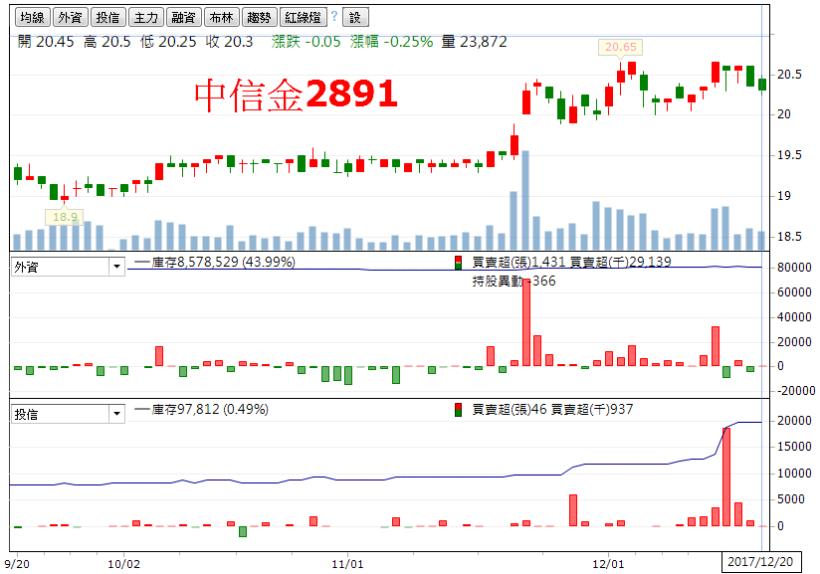
Task: Open the 投信 indicator dropdown
Action: point(68,415)
